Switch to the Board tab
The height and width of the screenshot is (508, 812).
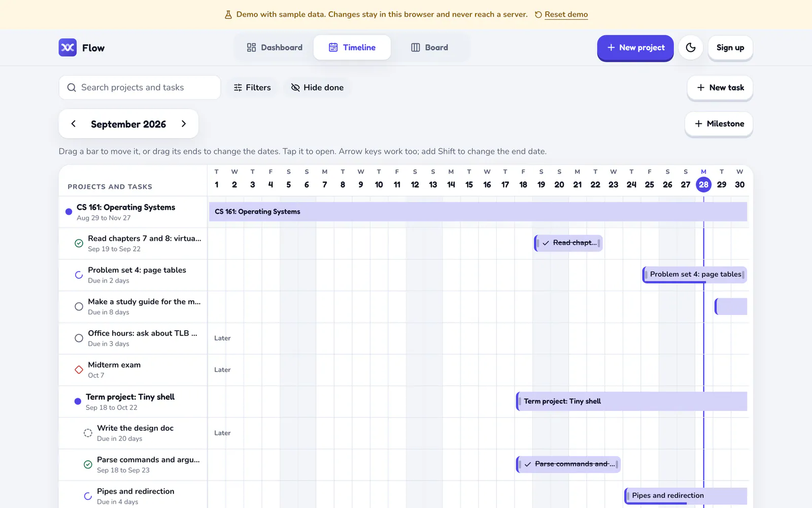pyautogui.click(x=429, y=48)
